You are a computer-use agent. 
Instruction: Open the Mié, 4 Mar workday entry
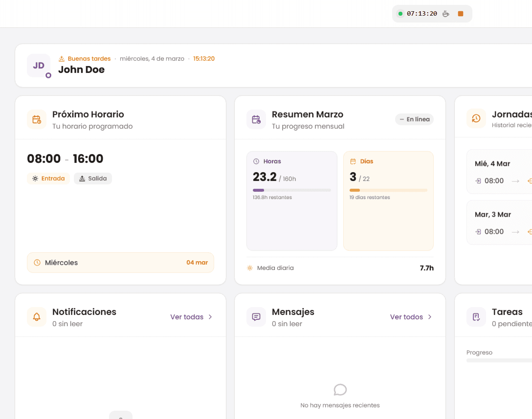(499, 172)
